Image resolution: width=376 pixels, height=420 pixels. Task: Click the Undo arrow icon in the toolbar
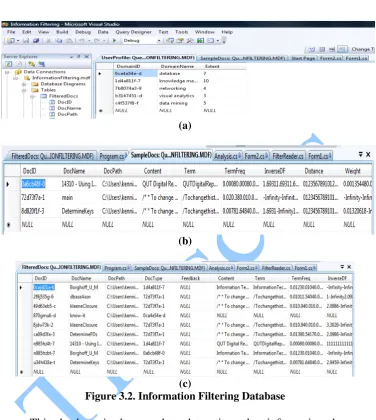(81, 41)
